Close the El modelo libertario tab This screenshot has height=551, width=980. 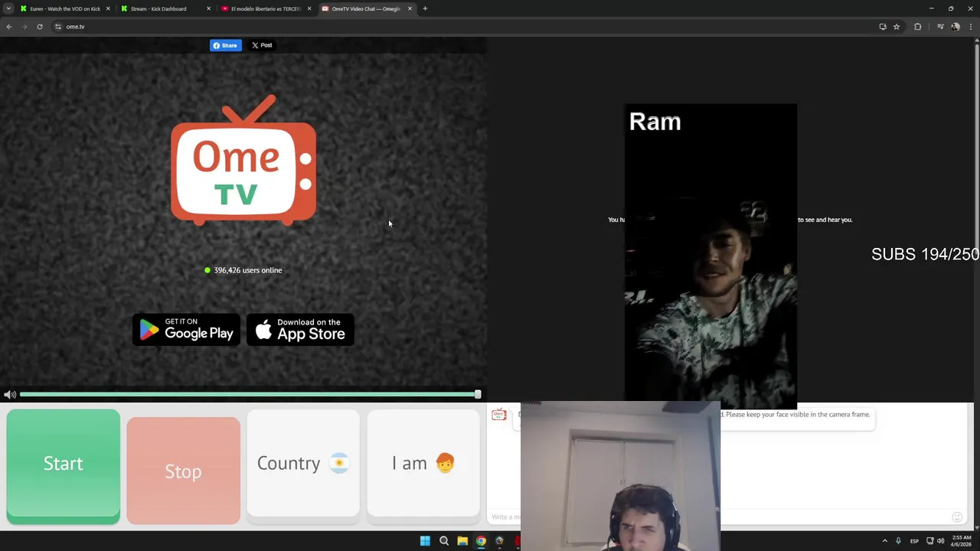(x=309, y=8)
